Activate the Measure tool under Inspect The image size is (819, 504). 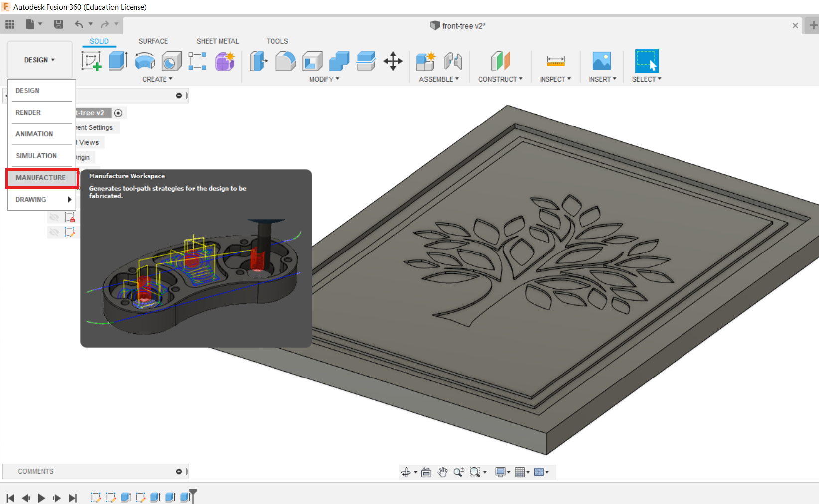point(555,61)
